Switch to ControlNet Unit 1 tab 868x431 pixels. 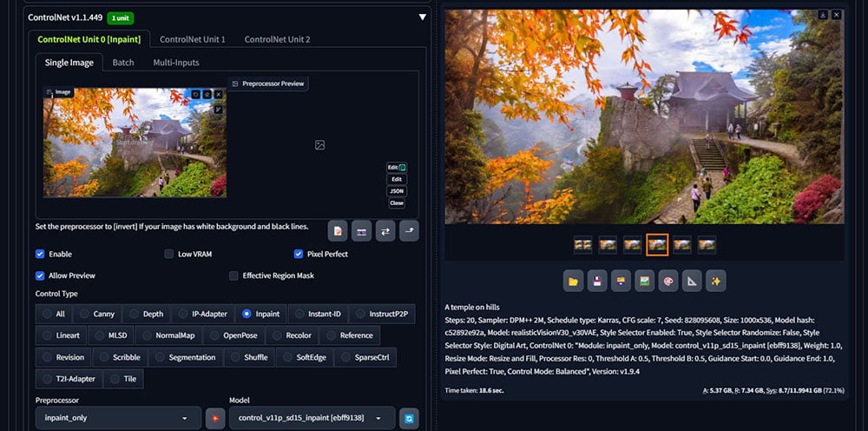pyautogui.click(x=192, y=39)
